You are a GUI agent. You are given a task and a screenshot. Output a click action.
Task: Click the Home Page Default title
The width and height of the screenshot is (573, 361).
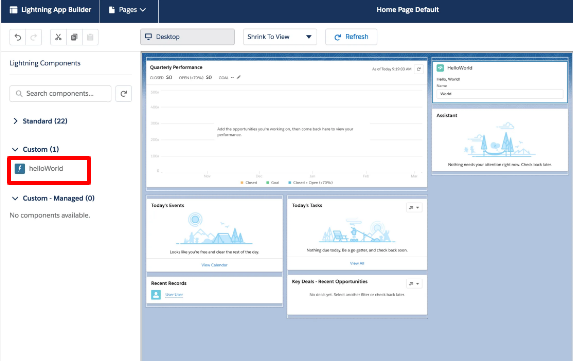coord(407,10)
